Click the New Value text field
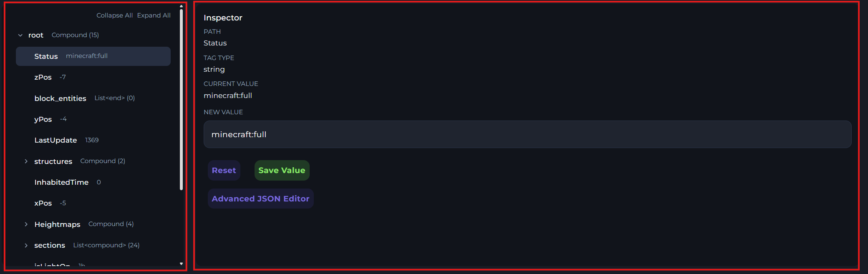Image resolution: width=868 pixels, height=274 pixels. click(x=527, y=134)
